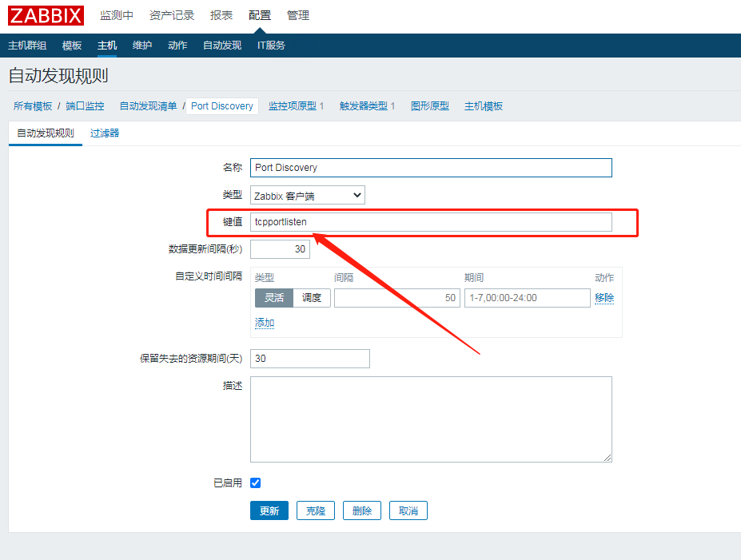Click the 数据更新间隔 input field
This screenshot has height=560, width=741.
(280, 249)
